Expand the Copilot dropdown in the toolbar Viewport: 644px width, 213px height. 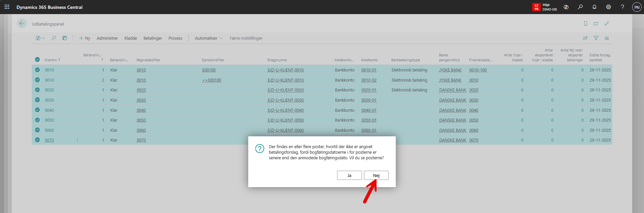click(40, 38)
